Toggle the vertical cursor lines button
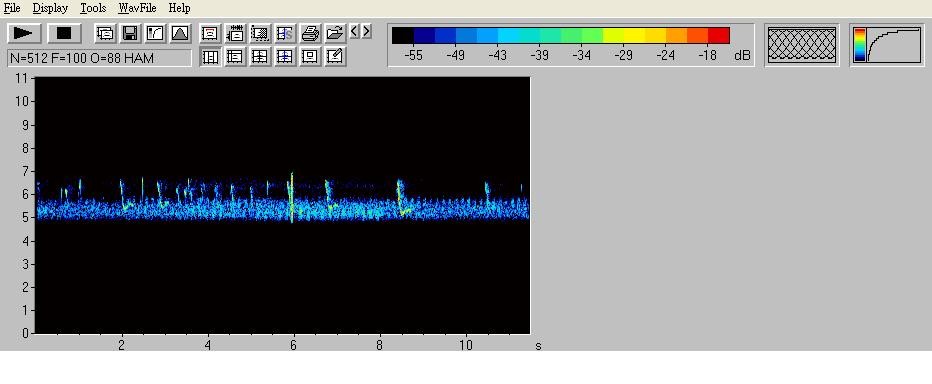 coord(210,56)
